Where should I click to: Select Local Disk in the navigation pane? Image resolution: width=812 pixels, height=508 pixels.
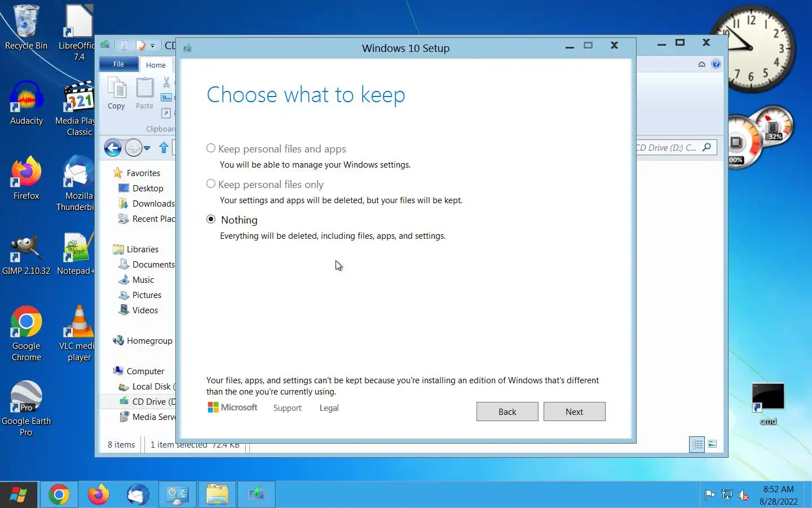tap(147, 386)
